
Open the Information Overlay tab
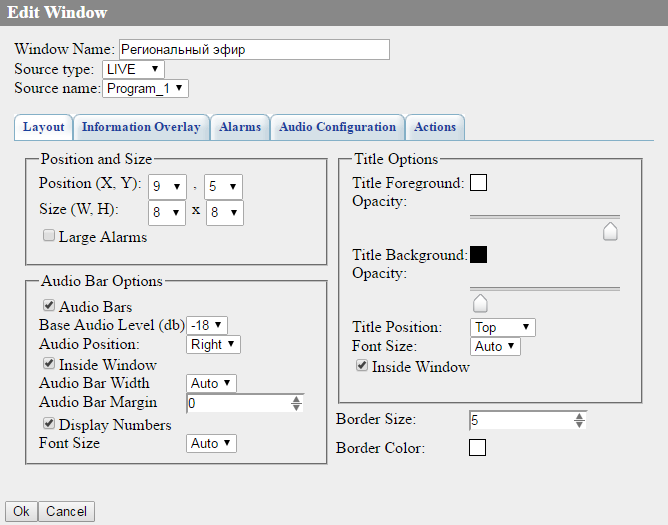[141, 127]
